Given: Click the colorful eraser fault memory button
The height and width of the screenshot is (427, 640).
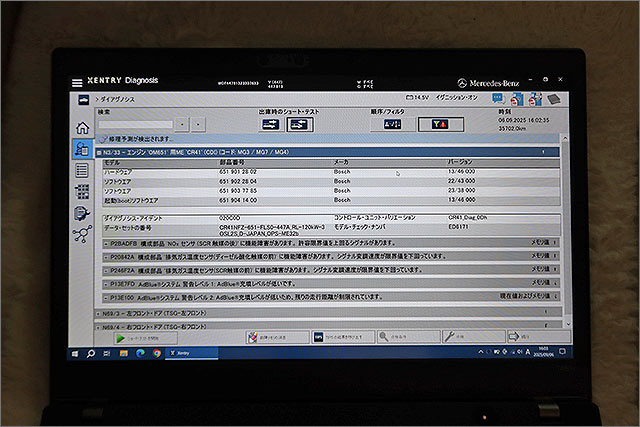Looking at the screenshot, I should tap(278, 337).
